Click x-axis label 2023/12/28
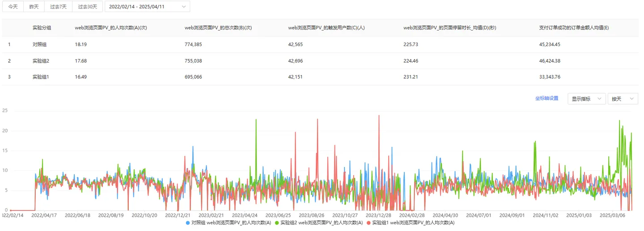Image resolution: width=644 pixels, height=231 pixels. point(379,215)
